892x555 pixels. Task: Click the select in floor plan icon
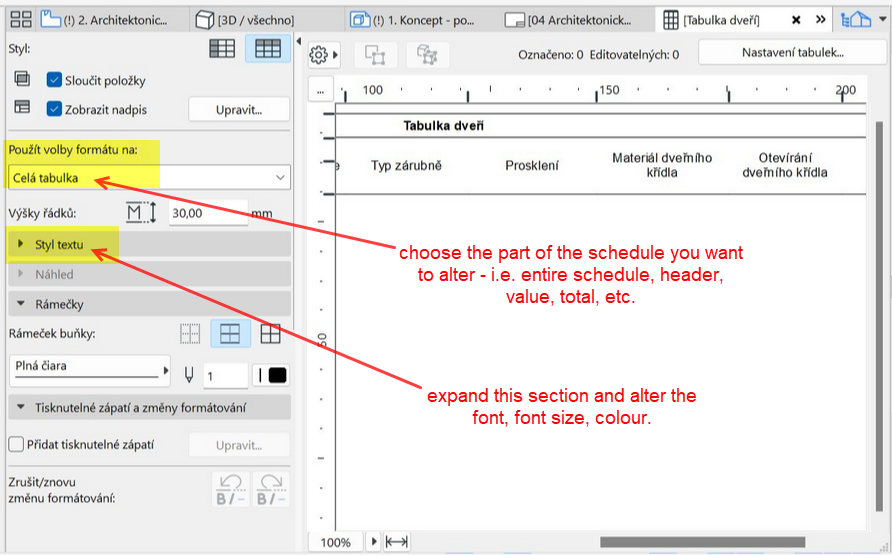click(x=375, y=55)
